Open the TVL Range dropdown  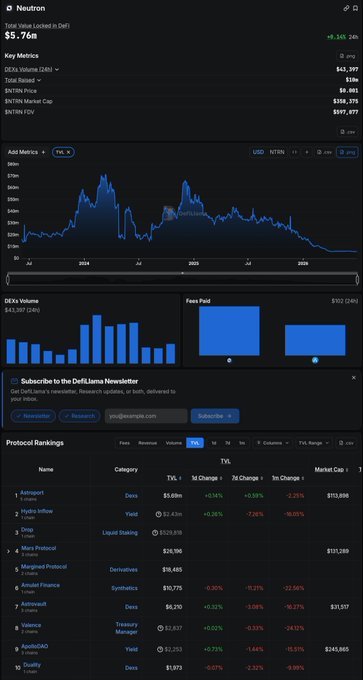(314, 443)
